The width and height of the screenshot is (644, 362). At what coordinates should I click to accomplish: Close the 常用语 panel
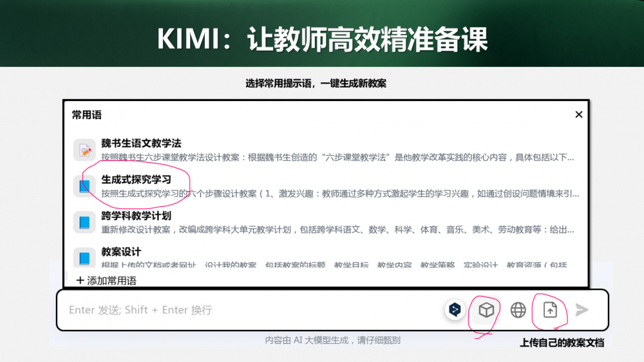[578, 115]
